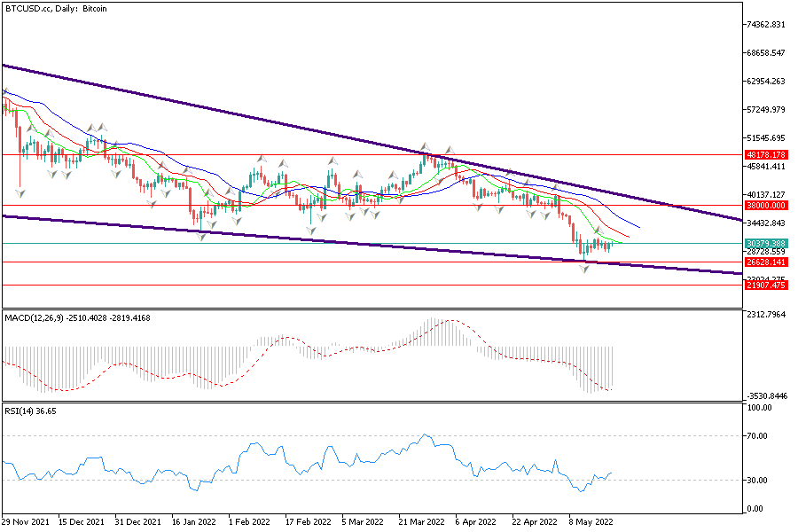The width and height of the screenshot is (798, 532).
Task: Select the 38000.000 price level label
Action: [x=767, y=206]
